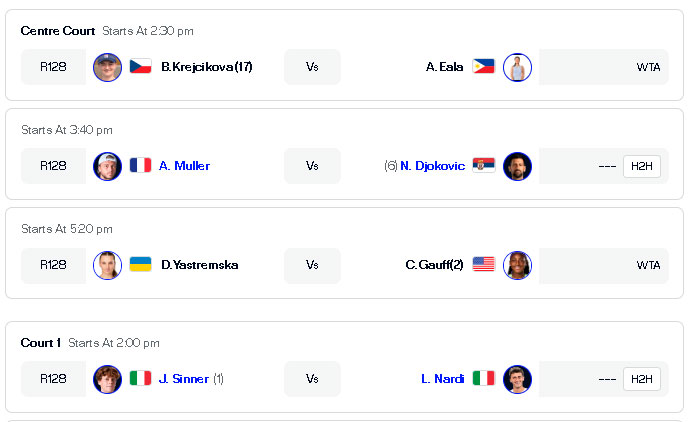Open J. Sinner's player profile link
The image size is (691, 422).
pyautogui.click(x=184, y=379)
